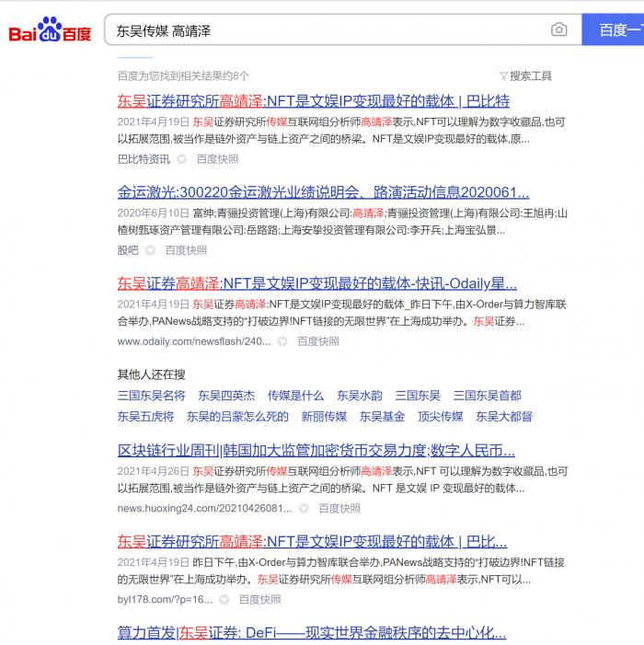Search related term 东吴水韵
The image size is (644, 645).
point(360,396)
